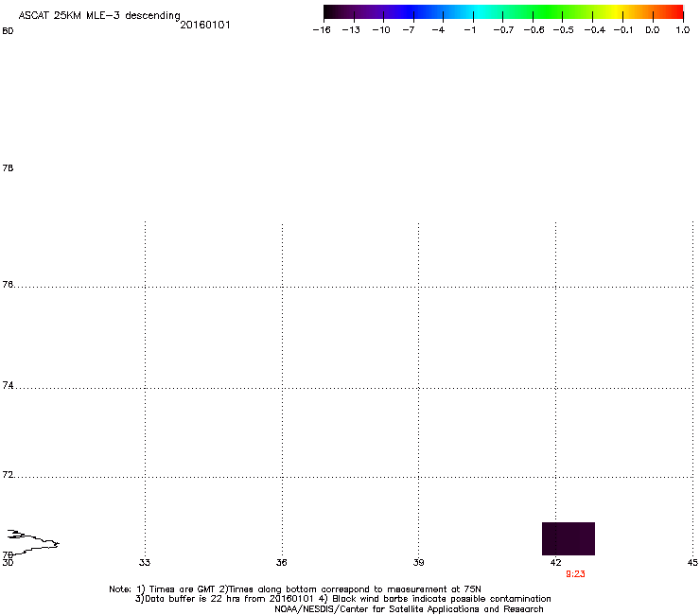Click the NOAA/NESDIS credit line
The height and width of the screenshot is (615, 700).
(409, 609)
